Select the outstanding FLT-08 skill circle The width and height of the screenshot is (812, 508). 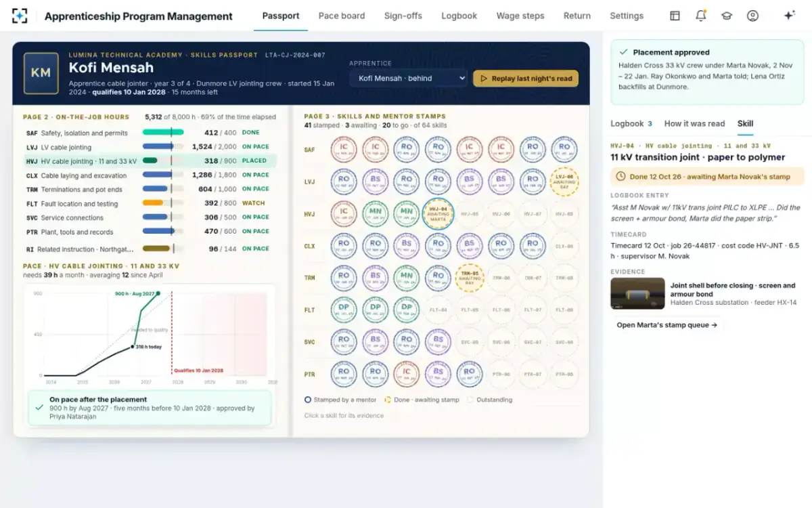click(564, 310)
